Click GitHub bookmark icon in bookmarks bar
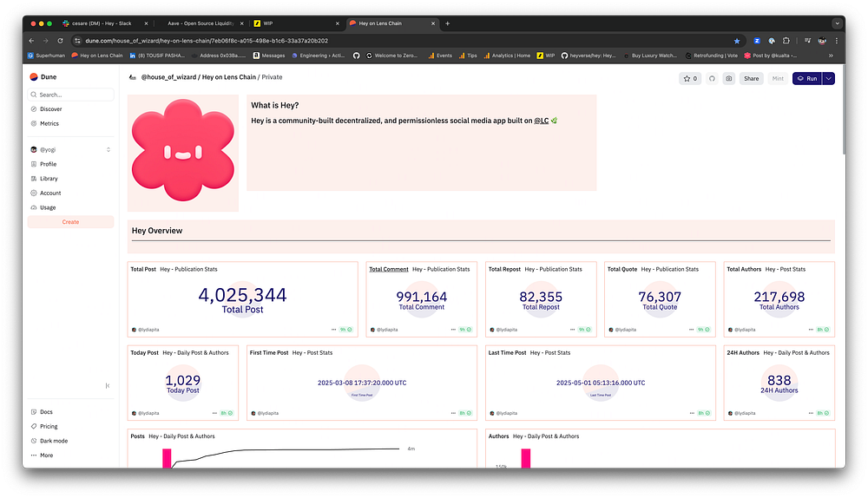The height and width of the screenshot is (498, 868). pyautogui.click(x=357, y=56)
